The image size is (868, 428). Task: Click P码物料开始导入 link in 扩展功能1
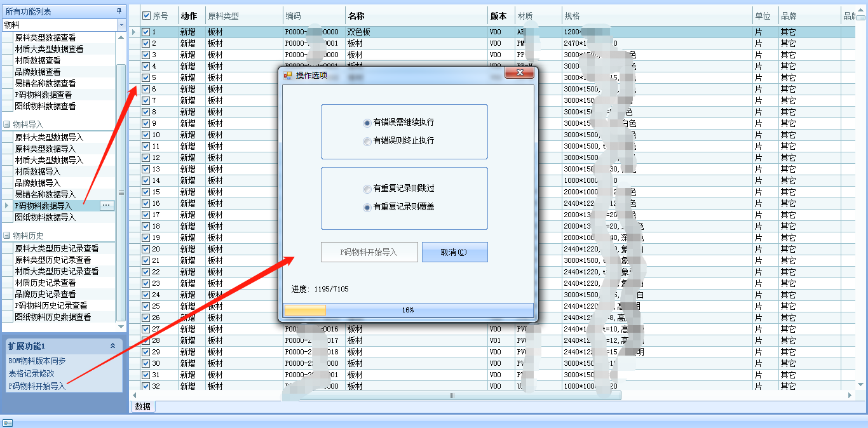click(x=37, y=386)
